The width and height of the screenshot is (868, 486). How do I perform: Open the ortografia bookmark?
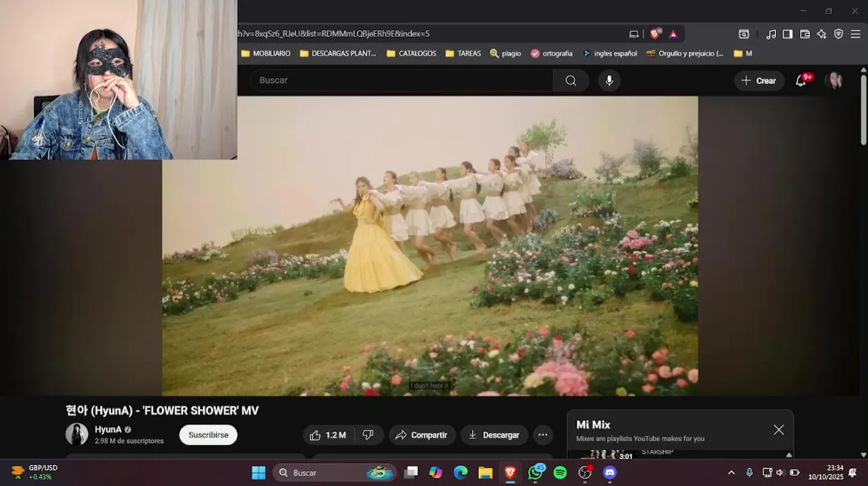pyautogui.click(x=551, y=53)
